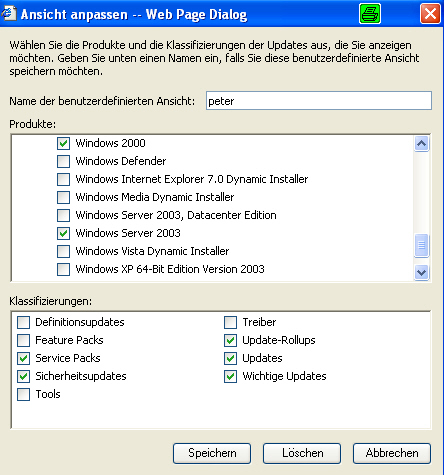Check the Windows Defender checkbox

pyautogui.click(x=63, y=161)
